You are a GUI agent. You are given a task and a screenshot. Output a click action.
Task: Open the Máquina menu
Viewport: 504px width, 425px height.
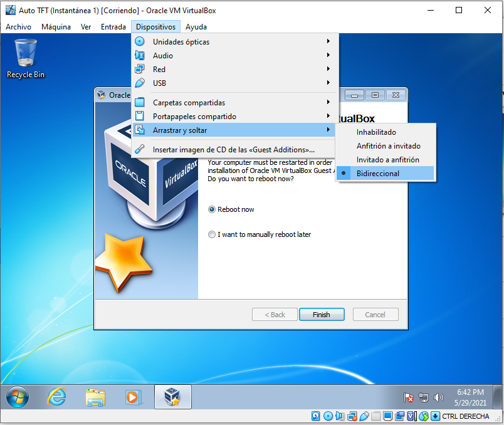(x=56, y=27)
